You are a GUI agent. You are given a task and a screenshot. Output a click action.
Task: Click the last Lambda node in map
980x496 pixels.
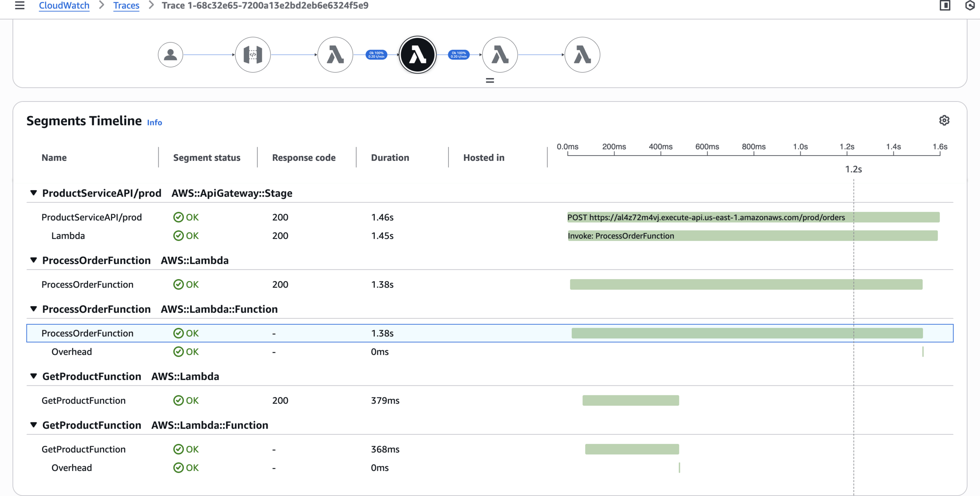[x=582, y=55]
